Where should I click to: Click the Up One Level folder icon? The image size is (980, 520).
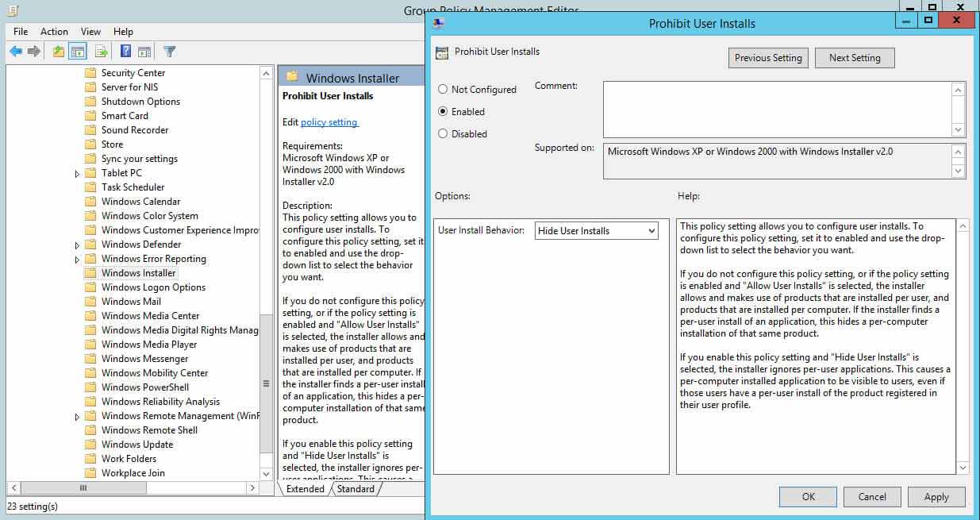pyautogui.click(x=58, y=52)
